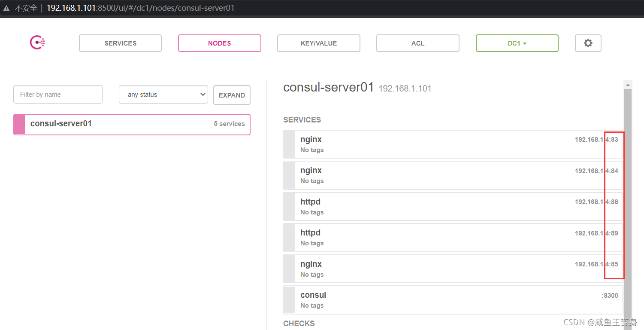Click the insecure warning icon in address bar
The height and width of the screenshot is (330, 644).
point(6,8)
